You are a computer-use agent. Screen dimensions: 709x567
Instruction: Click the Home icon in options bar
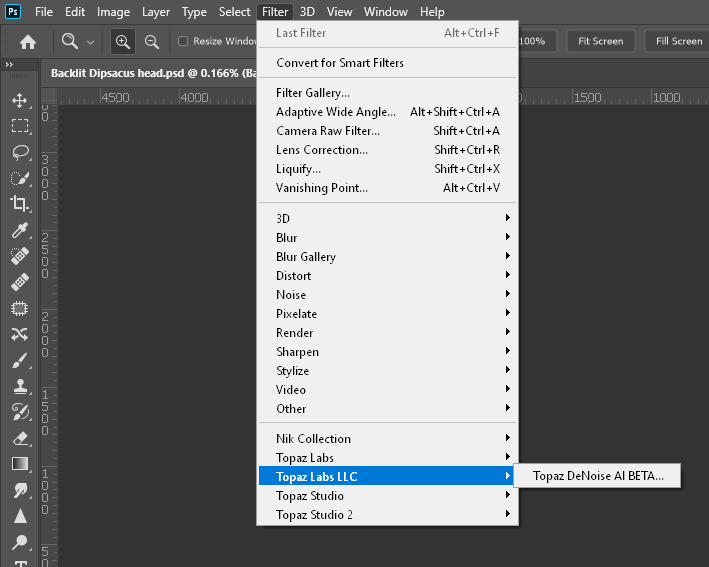(x=28, y=42)
